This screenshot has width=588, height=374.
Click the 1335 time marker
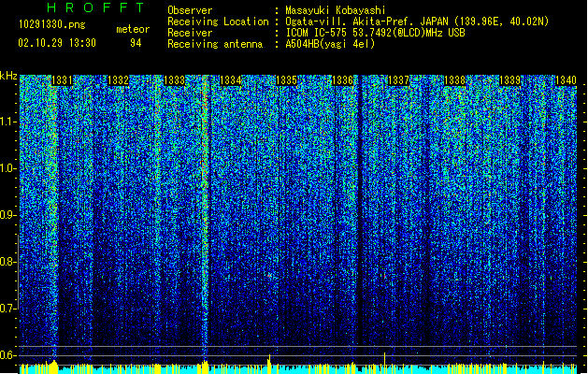[286, 80]
